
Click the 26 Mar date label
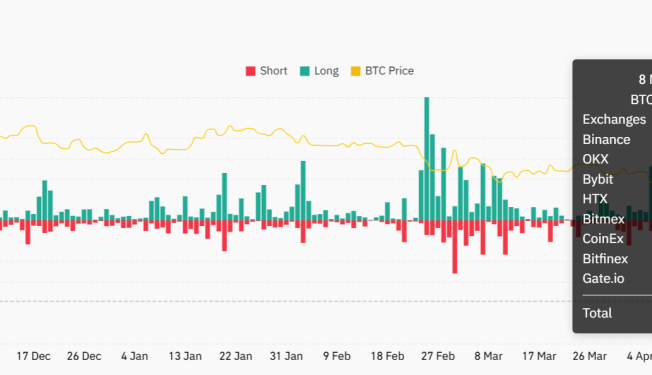click(x=590, y=356)
